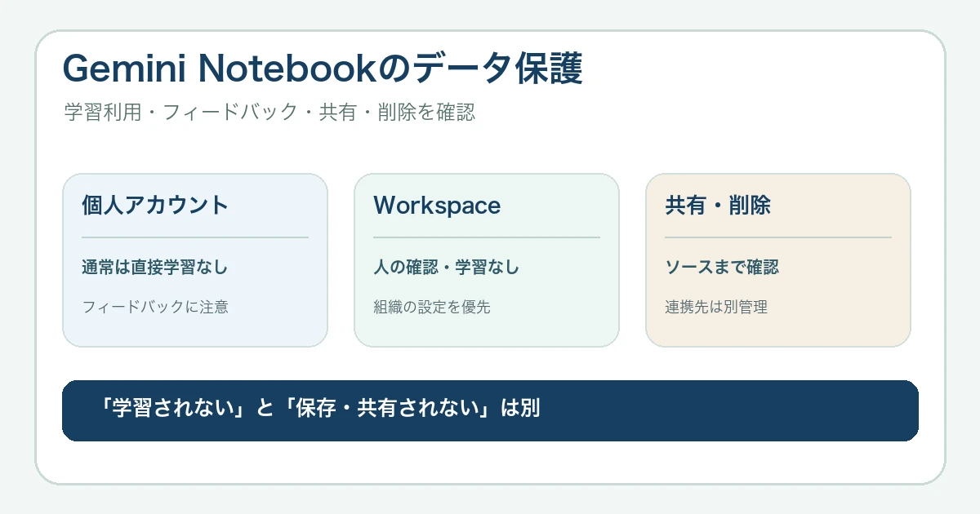Select the 'Workspace' card heading
The image size is (980, 514).
[437, 206]
